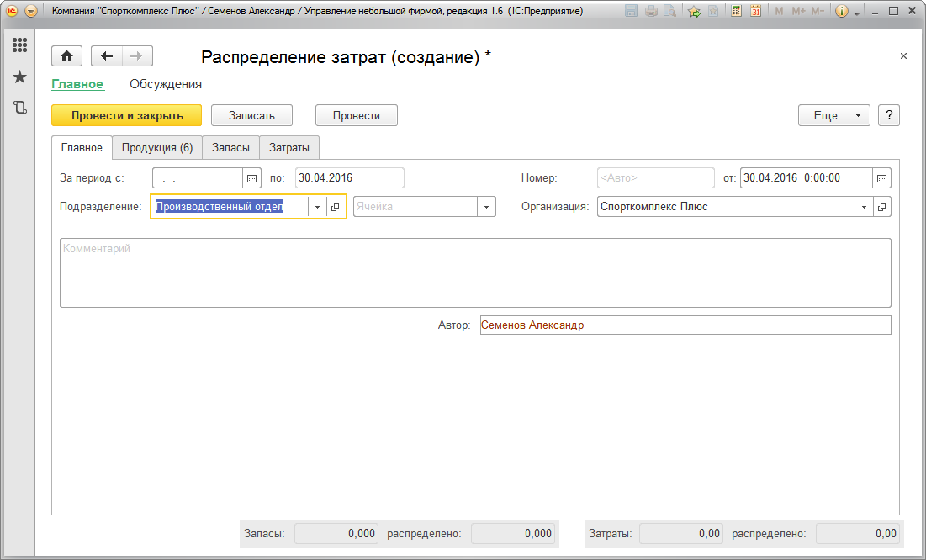This screenshot has height=560, width=926.
Task: Open the main menu round dropdown button
Action: pyautogui.click(x=31, y=11)
